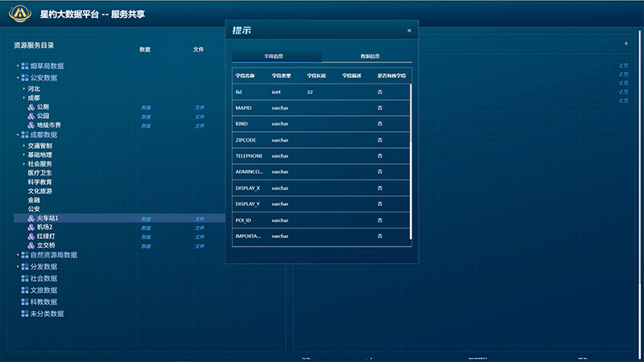Click the 红绿灯 layer icon

[x=31, y=237]
